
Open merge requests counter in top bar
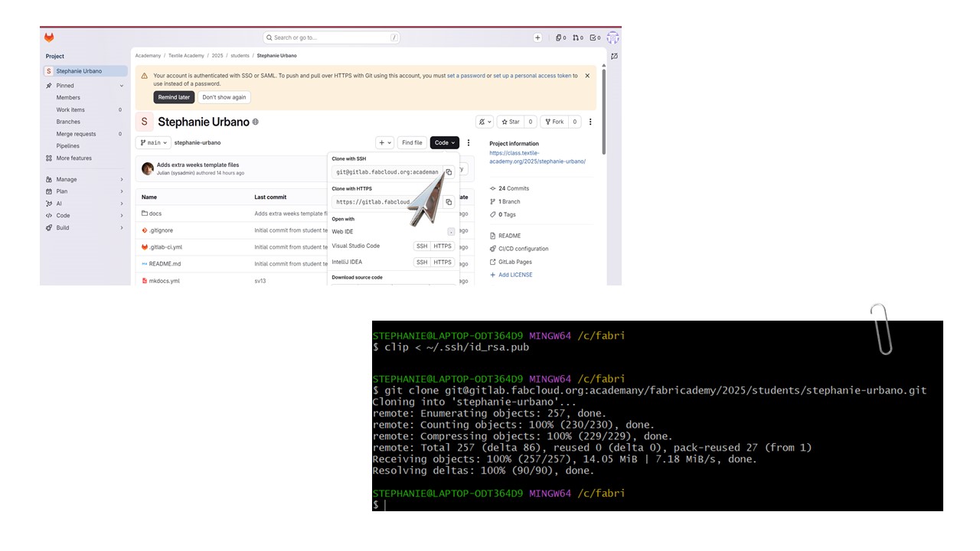tap(578, 37)
